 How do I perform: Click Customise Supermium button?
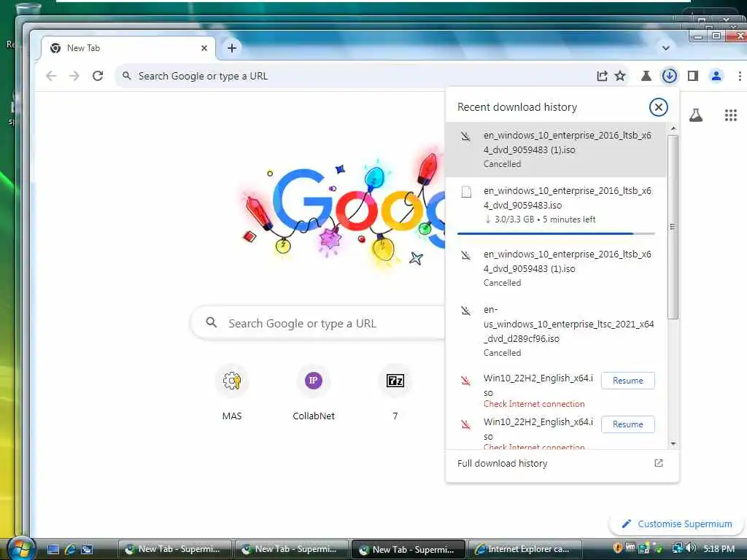pyautogui.click(x=677, y=524)
